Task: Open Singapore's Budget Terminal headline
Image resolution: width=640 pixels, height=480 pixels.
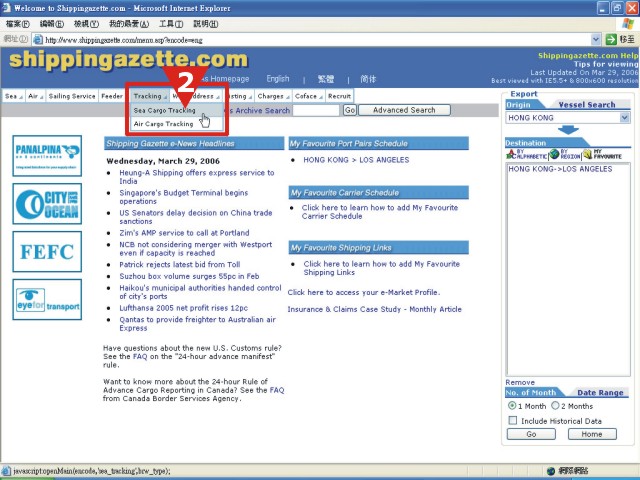Action: pos(184,197)
